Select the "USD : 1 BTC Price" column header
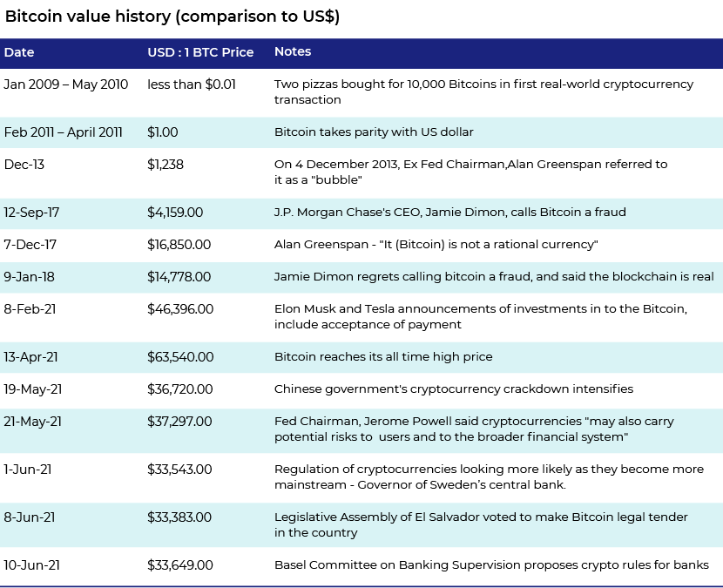The height and width of the screenshot is (588, 723). point(200,52)
